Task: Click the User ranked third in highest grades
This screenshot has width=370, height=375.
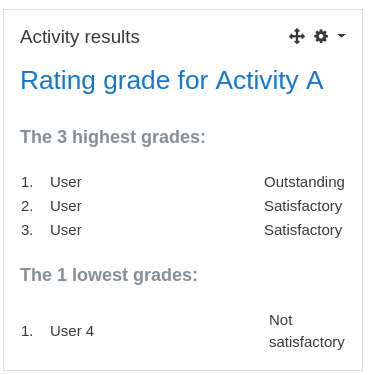Action: click(x=66, y=230)
